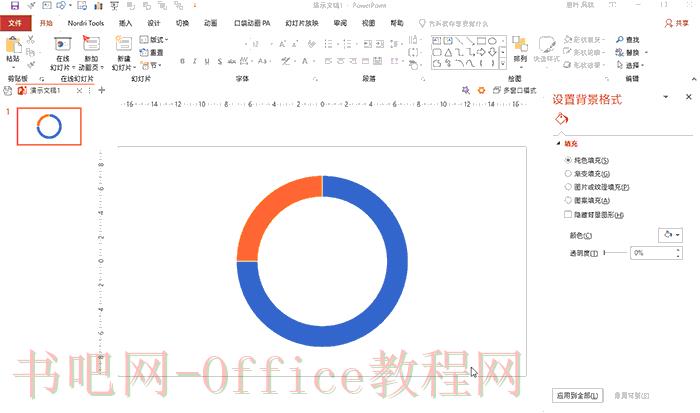Select the rectangle shape in the shapes gallery
Viewport: 700px width, 413px height.
tap(481, 41)
